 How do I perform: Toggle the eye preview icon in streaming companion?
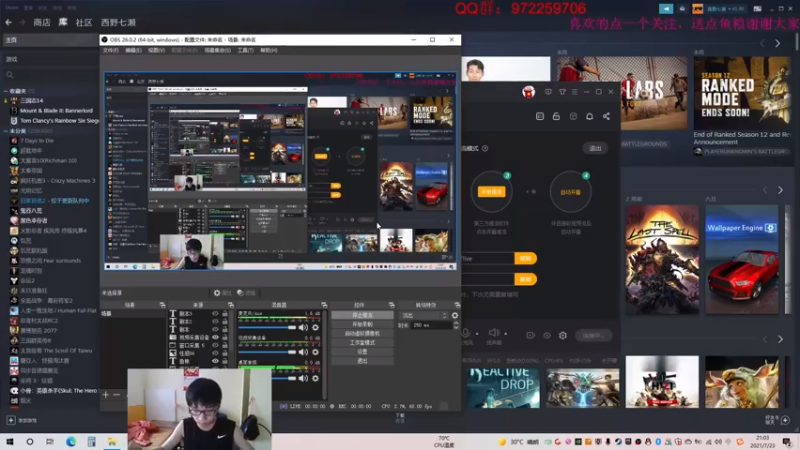[547, 335]
